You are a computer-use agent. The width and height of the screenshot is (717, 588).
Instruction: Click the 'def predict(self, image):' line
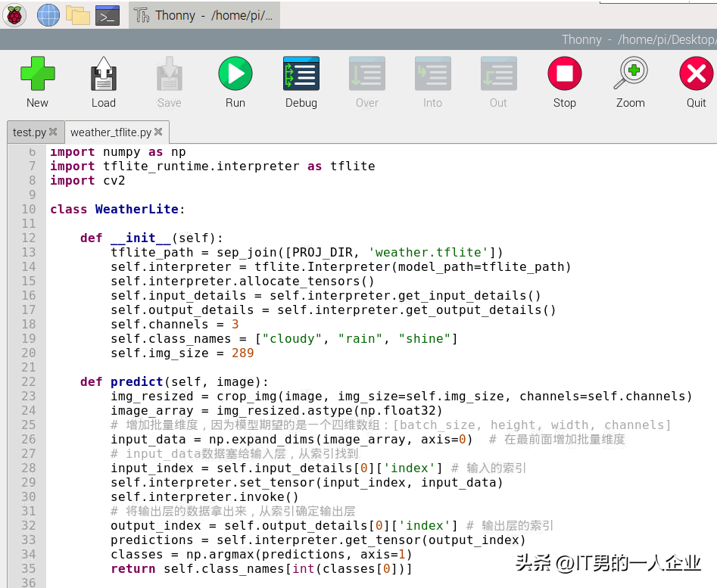[174, 381]
